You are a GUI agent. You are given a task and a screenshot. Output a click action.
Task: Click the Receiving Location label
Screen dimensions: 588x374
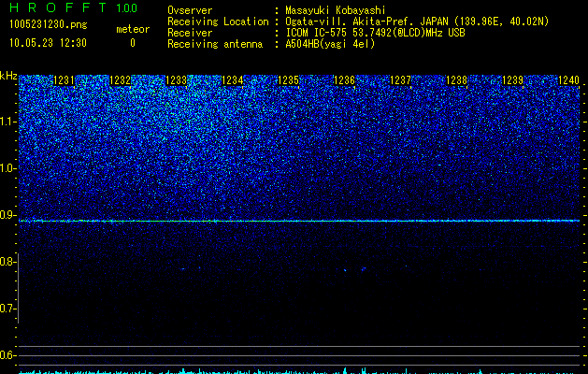click(218, 22)
